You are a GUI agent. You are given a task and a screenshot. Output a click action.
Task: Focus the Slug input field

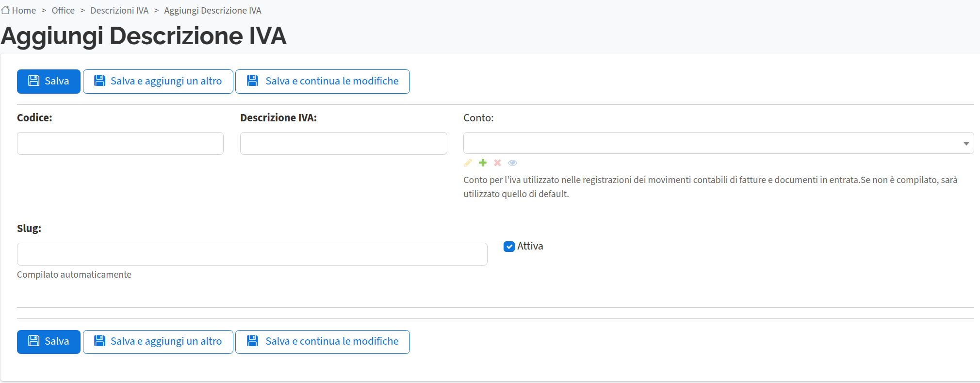pyautogui.click(x=252, y=254)
